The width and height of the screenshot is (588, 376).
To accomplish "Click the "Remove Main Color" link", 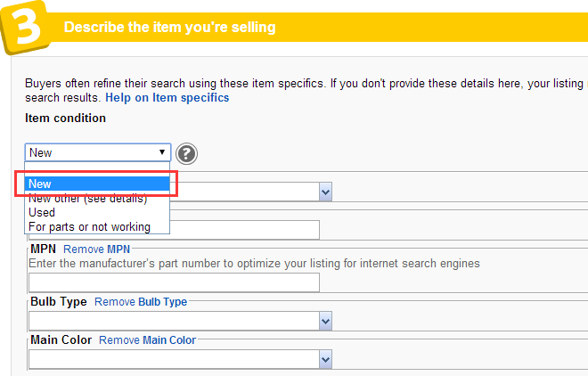I will coord(147,340).
